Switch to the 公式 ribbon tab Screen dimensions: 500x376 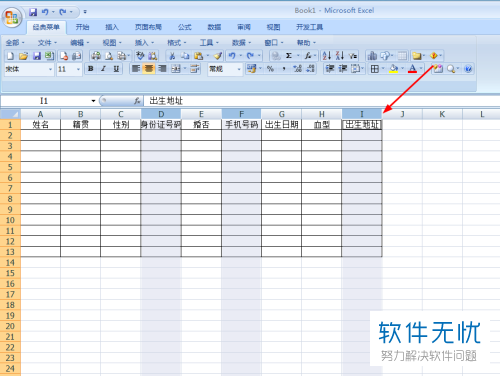pos(184,27)
